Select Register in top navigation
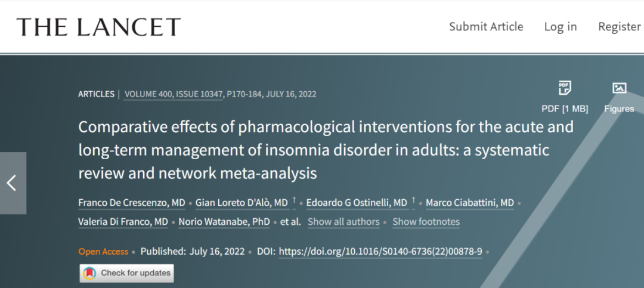644x288 pixels. point(619,27)
